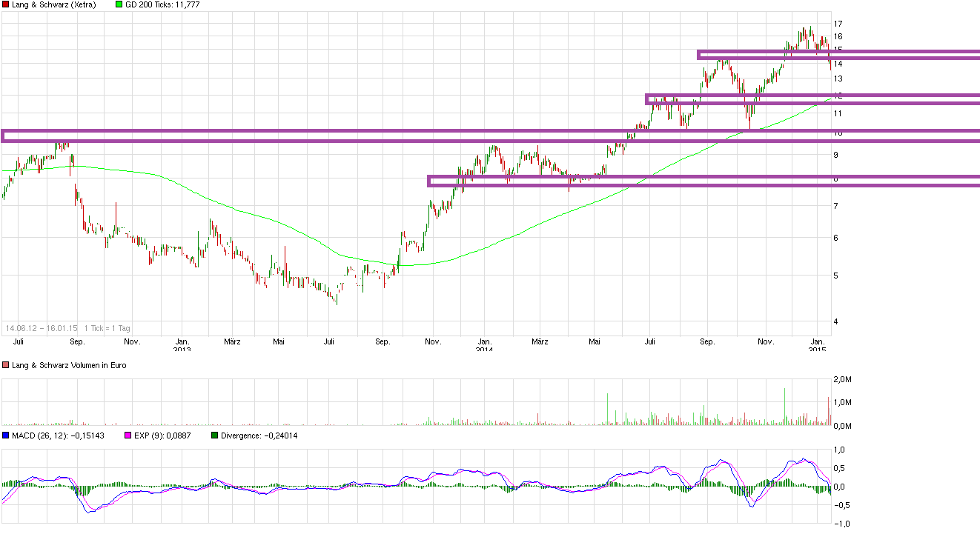
Task: Select the blue MACD legend square
Action: [x=6, y=435]
